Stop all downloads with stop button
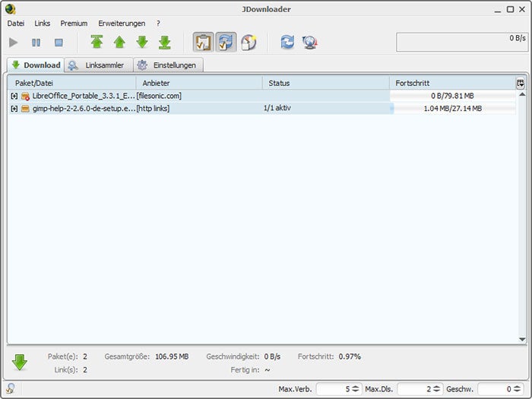 [x=59, y=43]
